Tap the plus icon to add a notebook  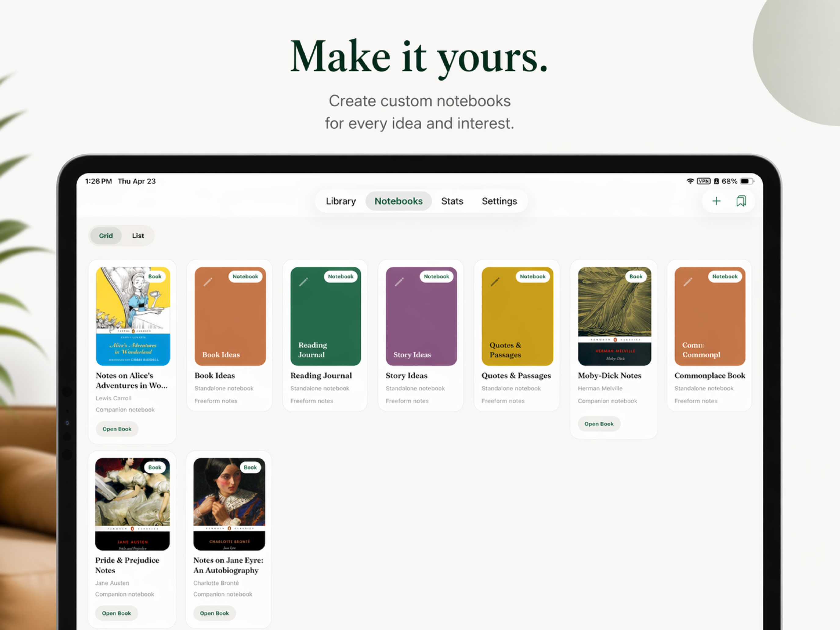pyautogui.click(x=716, y=201)
